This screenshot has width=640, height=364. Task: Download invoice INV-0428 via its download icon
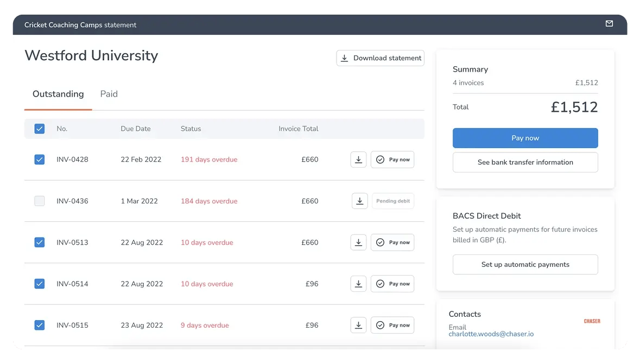click(x=358, y=159)
